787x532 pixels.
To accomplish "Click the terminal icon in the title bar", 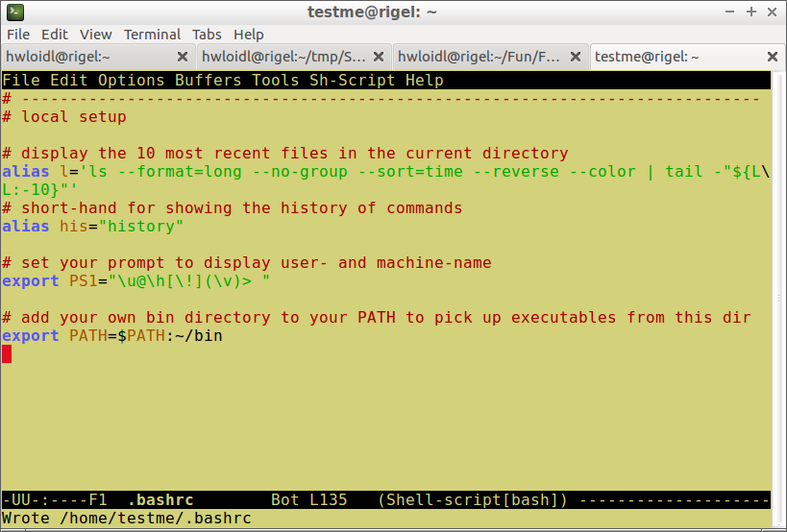I will point(14,12).
